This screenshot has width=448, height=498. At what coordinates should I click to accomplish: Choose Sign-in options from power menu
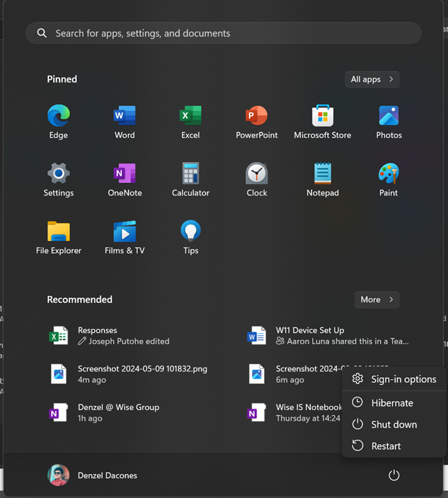[394, 379]
